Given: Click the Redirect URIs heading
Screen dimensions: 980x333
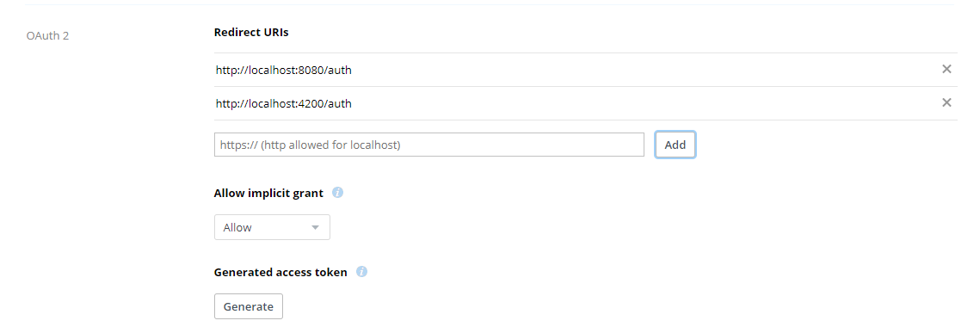Looking at the screenshot, I should [251, 33].
